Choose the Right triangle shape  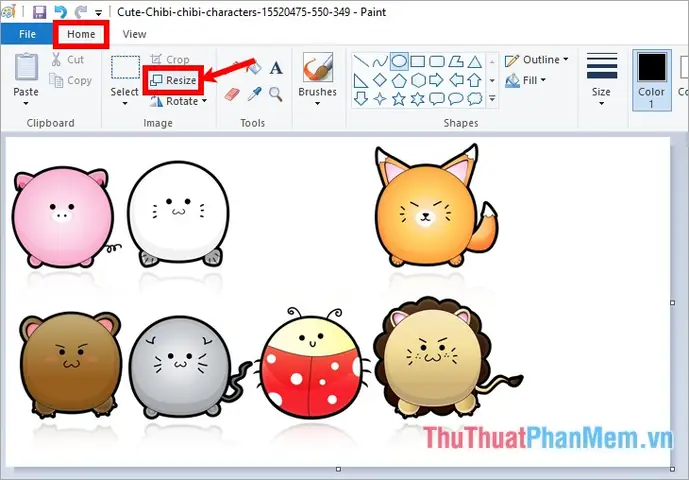pos(361,80)
